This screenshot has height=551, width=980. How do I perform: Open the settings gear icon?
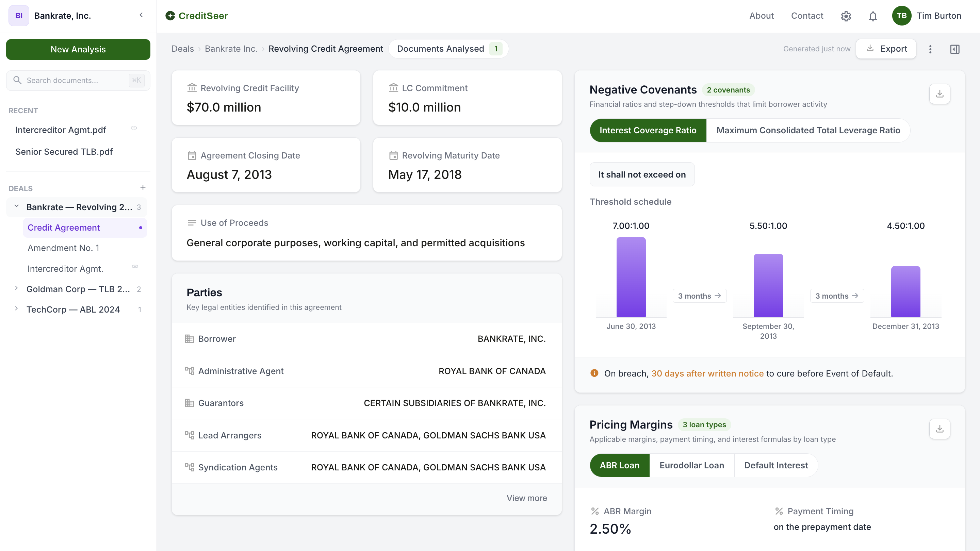point(846,16)
